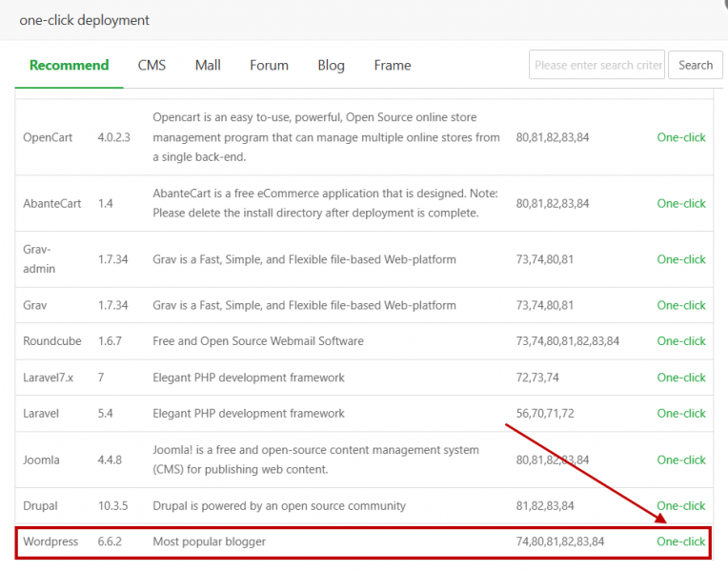This screenshot has height=572, width=728.
Task: Click 'Free and Open Source Webmail Software' text
Action: 258,341
